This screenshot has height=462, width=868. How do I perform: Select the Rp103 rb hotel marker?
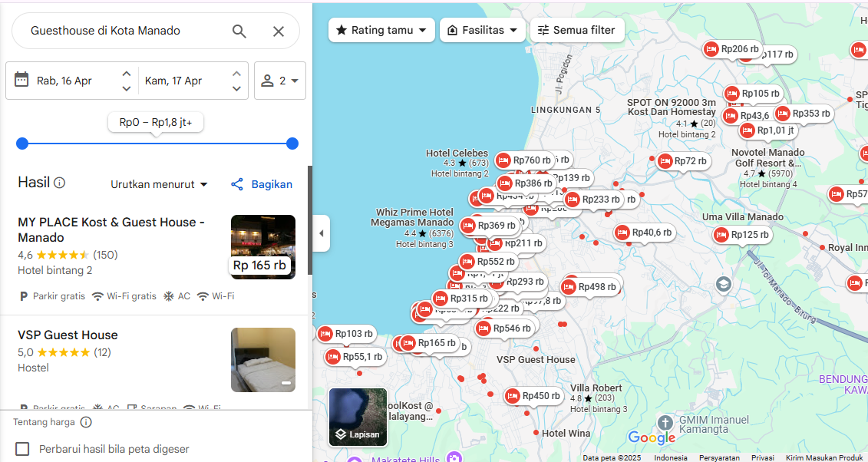coord(347,334)
